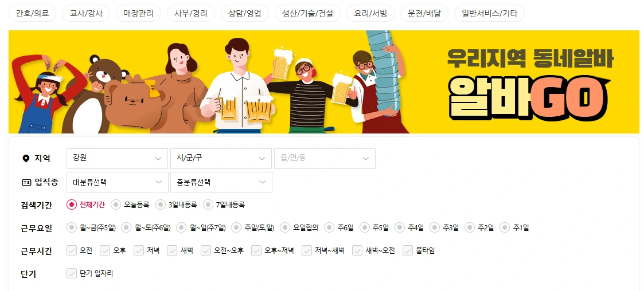Check the 오전 working time checkbox
Screen dimensions: 644x291
pos(72,250)
